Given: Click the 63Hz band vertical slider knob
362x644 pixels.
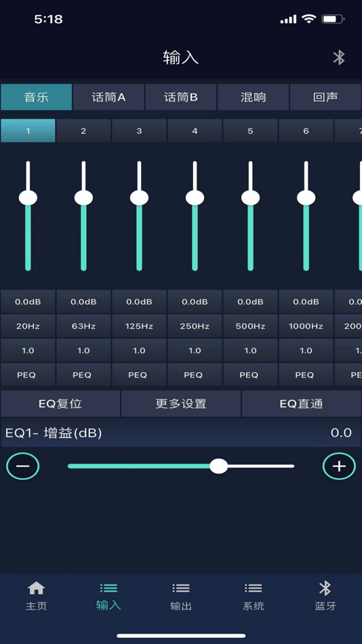Looking at the screenshot, I should click(83, 198).
